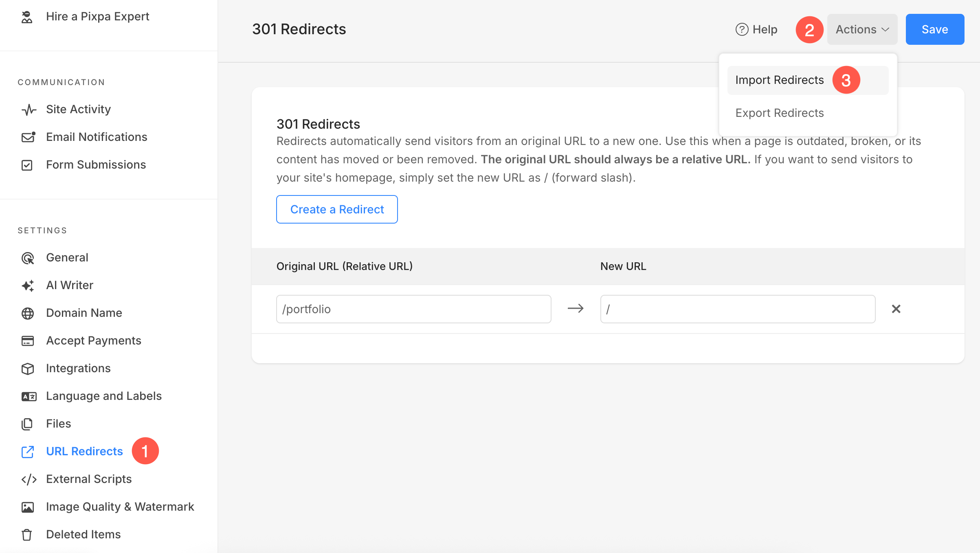Choose Import Redirects from menu
This screenshot has height=553, width=980.
click(779, 80)
